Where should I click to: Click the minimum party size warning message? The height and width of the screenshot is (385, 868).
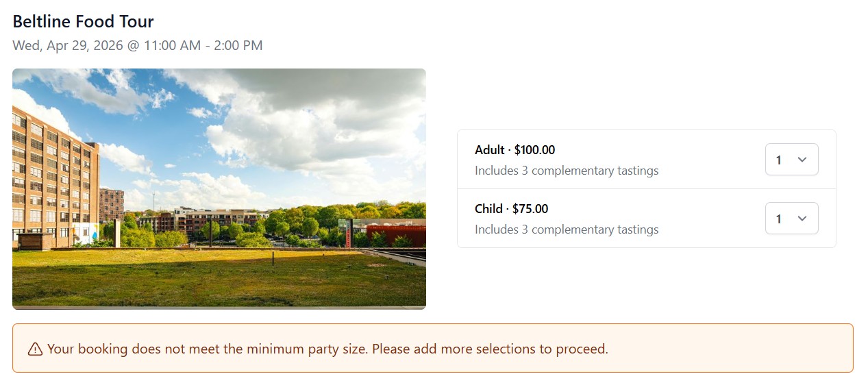(327, 349)
